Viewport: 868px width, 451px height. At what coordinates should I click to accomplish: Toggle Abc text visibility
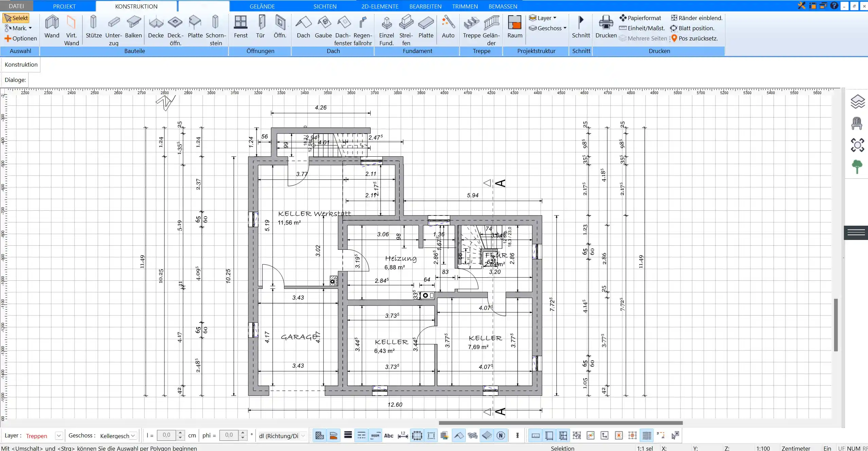[389, 435]
